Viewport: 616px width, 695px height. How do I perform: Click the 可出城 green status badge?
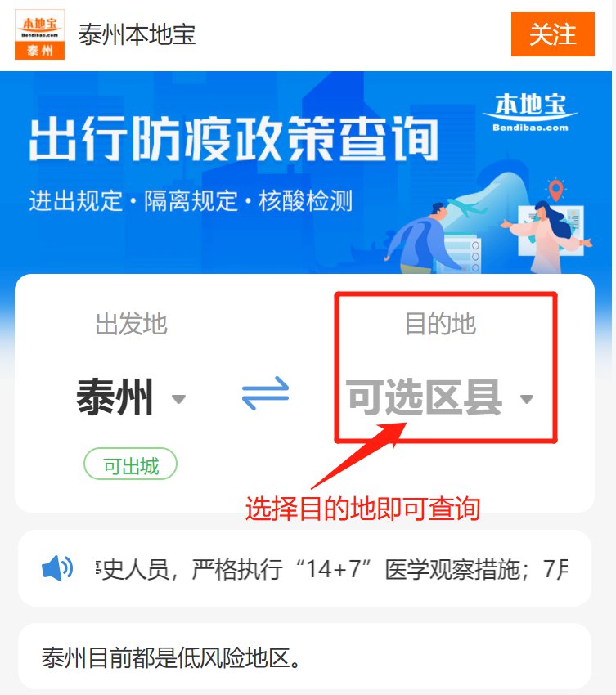coord(130,464)
